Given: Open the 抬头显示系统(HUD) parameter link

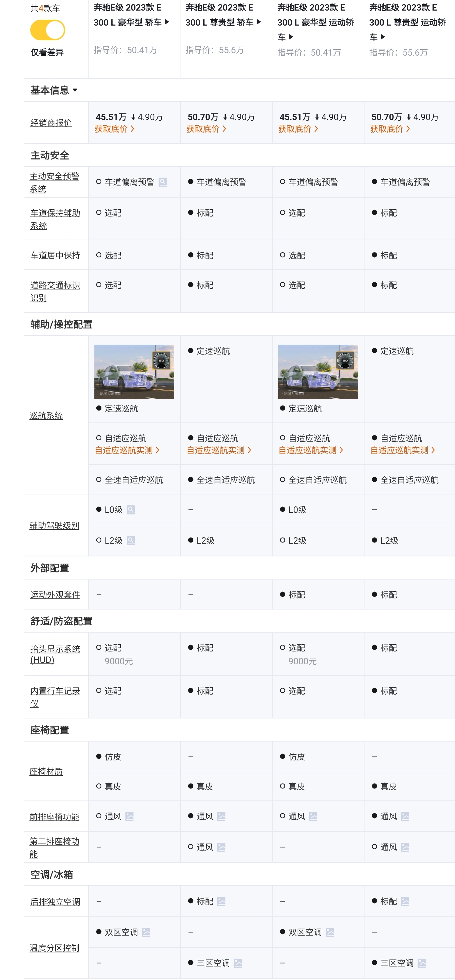Looking at the screenshot, I should [x=55, y=654].
